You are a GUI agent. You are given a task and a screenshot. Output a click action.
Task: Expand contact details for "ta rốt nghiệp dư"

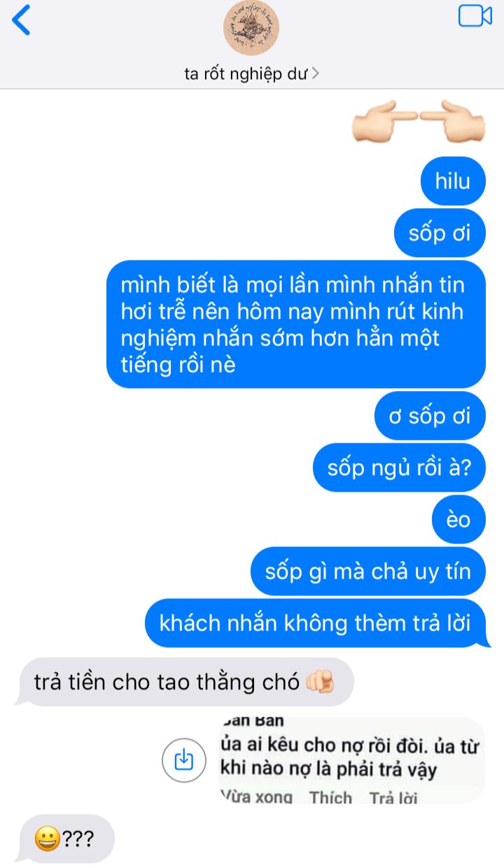click(251, 73)
